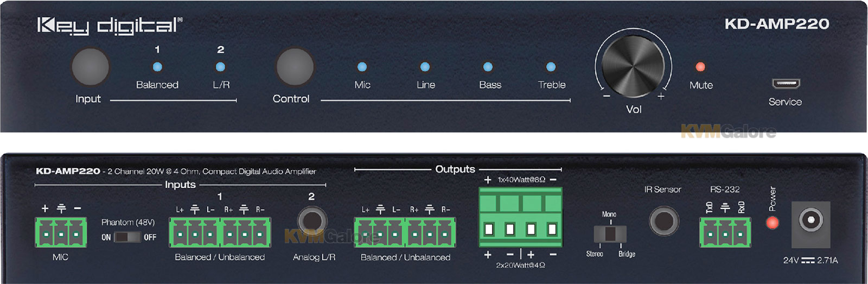Push the round Control selector button
The image size is (868, 284).
295,67
